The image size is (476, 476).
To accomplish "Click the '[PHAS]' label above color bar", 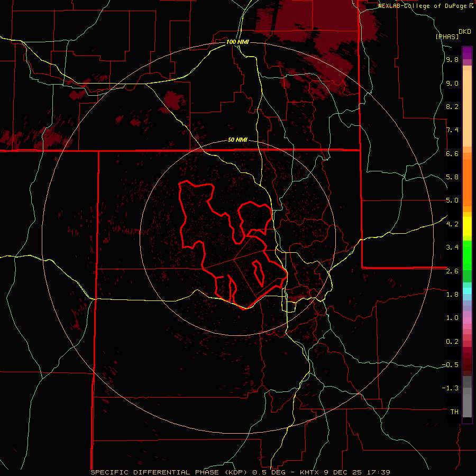I will pyautogui.click(x=447, y=36).
